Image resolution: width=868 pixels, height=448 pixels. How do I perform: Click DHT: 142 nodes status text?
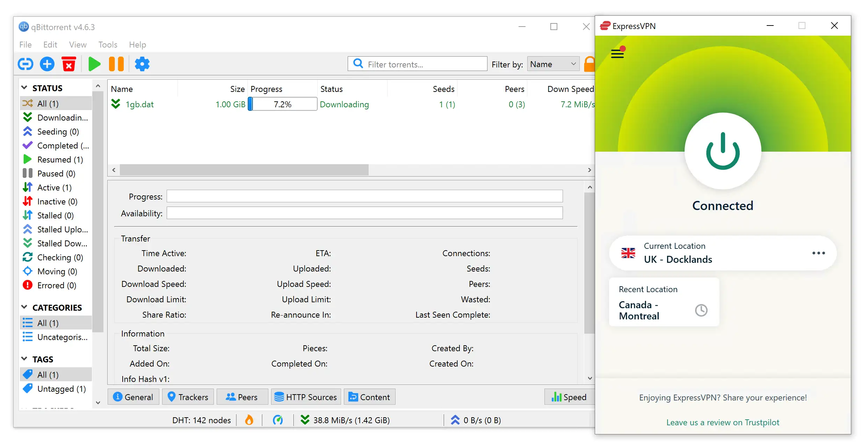point(201,420)
